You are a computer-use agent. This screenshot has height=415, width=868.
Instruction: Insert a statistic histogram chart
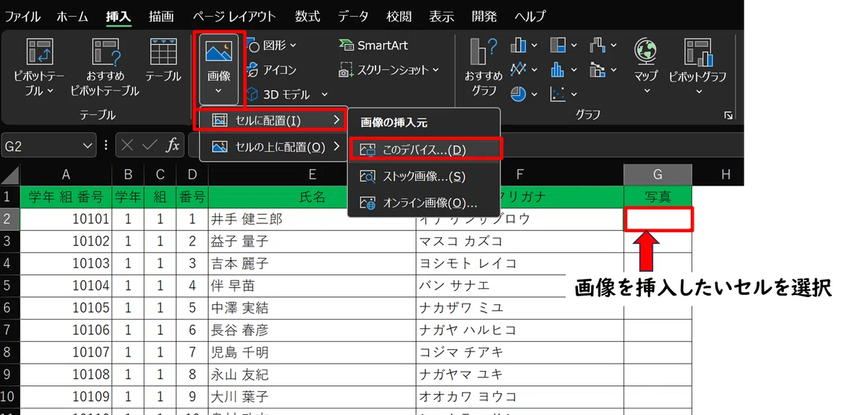(x=557, y=70)
